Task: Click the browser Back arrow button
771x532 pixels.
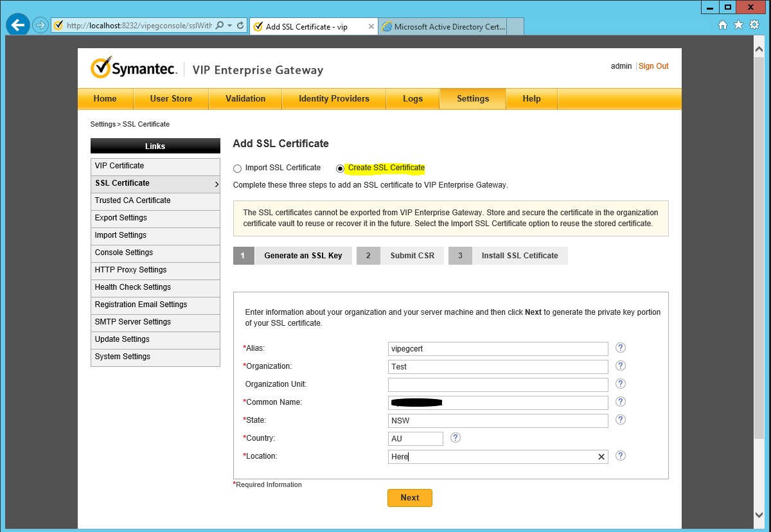Action: pyautogui.click(x=17, y=26)
